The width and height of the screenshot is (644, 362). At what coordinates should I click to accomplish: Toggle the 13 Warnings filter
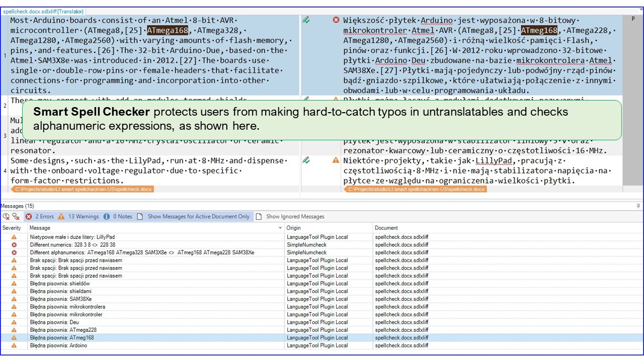pos(78,217)
